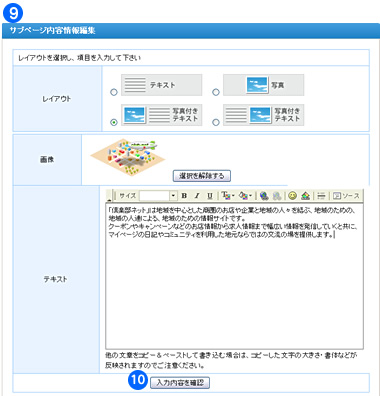Remove link using the greyed globe icon

pyautogui.click(x=277, y=196)
